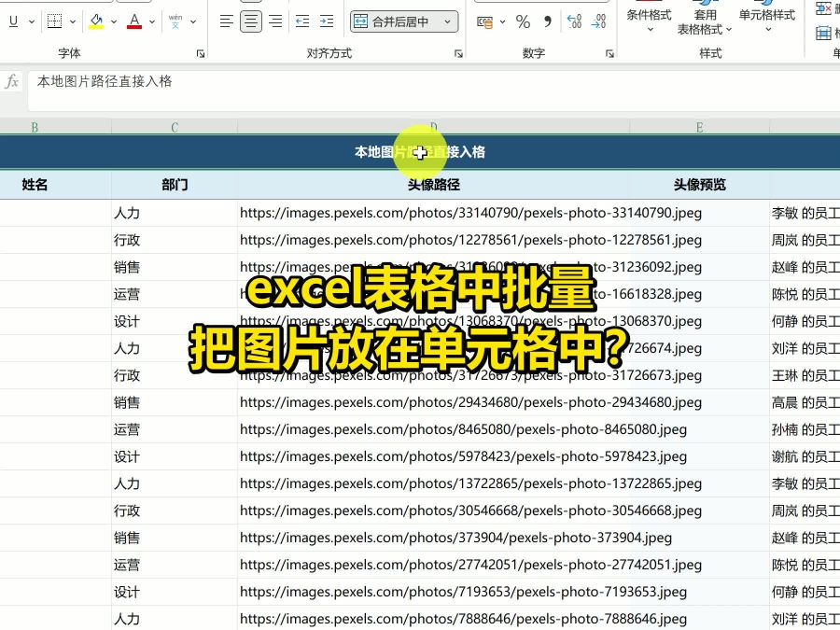Open borders dropdown arrow
Image resolution: width=840 pixels, height=630 pixels.
[x=73, y=21]
